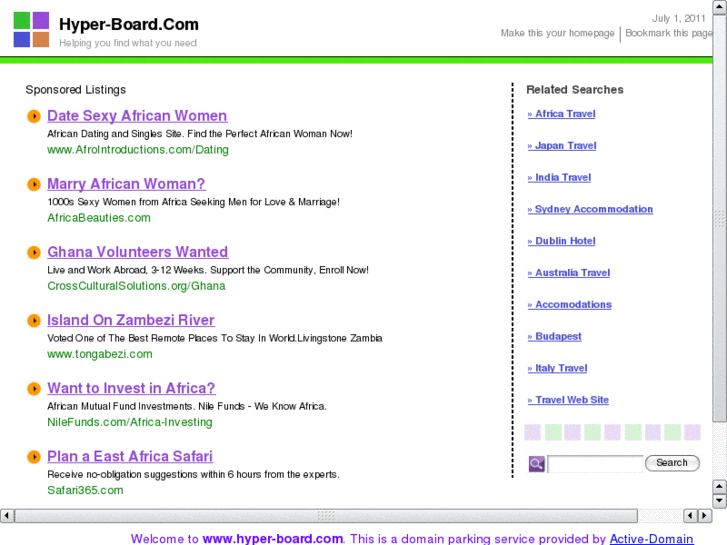Viewport: 727px width, 545px height.
Task: Click orange arrow bullet beside Plan a East Africa Safari
Action: click(34, 457)
